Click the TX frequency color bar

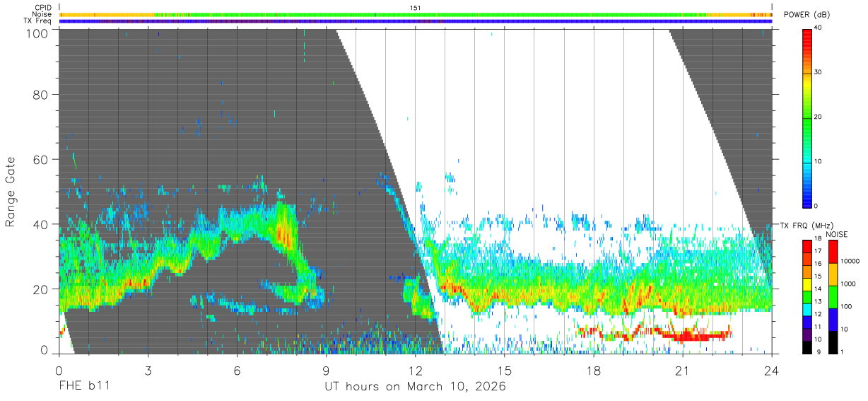click(x=808, y=297)
